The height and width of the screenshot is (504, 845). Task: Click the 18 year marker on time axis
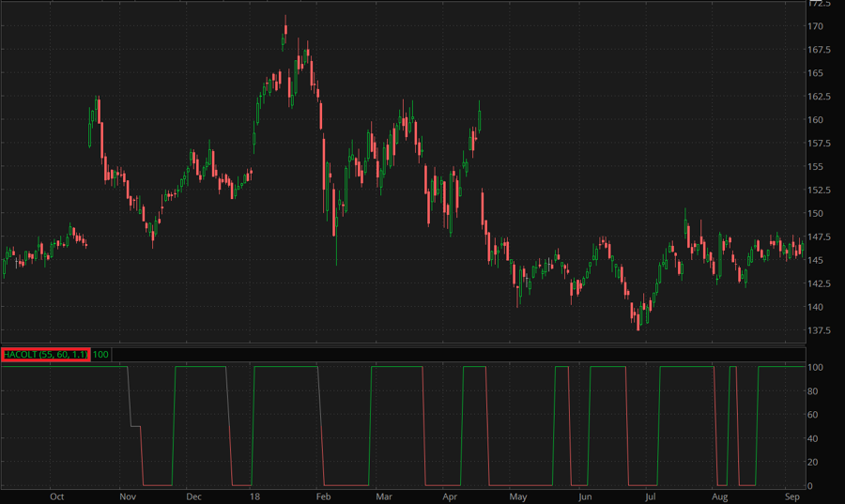pos(253,496)
